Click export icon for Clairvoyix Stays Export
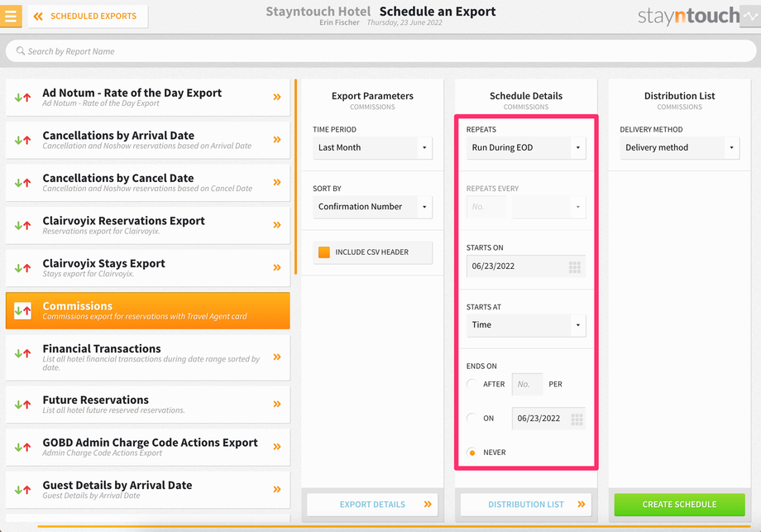 point(22,268)
